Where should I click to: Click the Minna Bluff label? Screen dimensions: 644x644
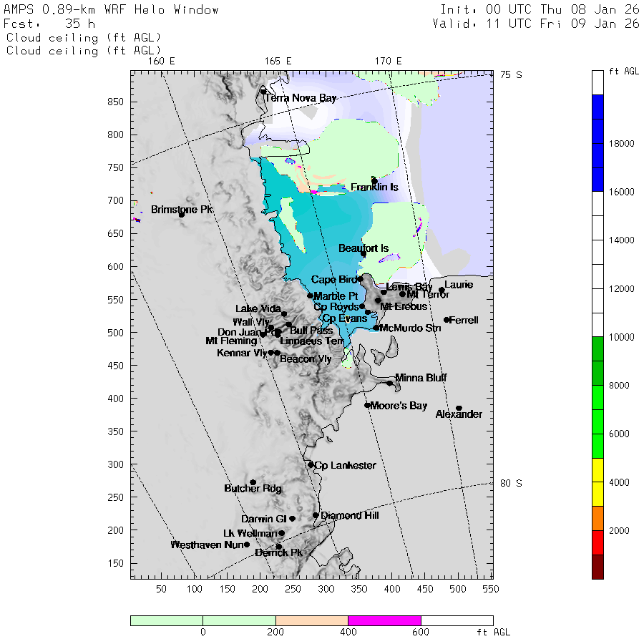click(421, 377)
